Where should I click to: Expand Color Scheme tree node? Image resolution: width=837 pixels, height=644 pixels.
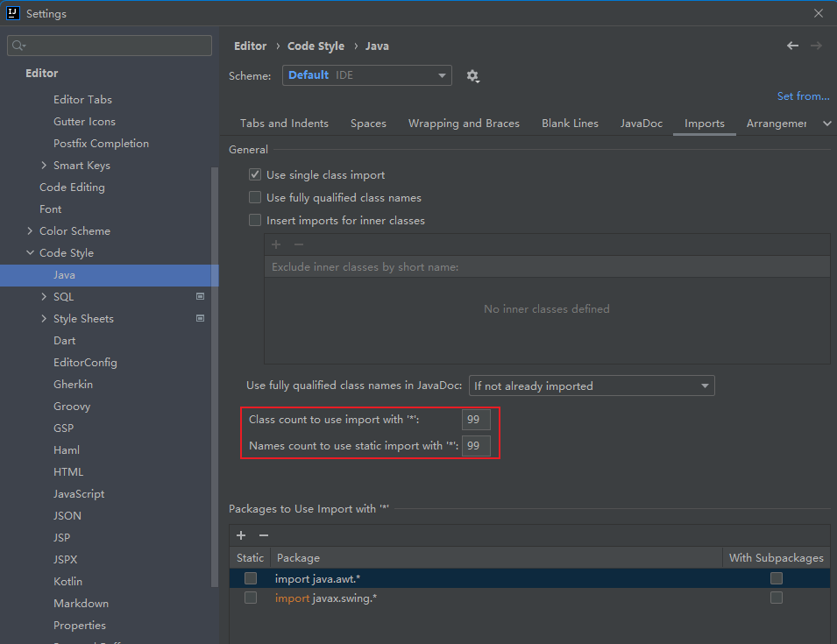coord(30,231)
